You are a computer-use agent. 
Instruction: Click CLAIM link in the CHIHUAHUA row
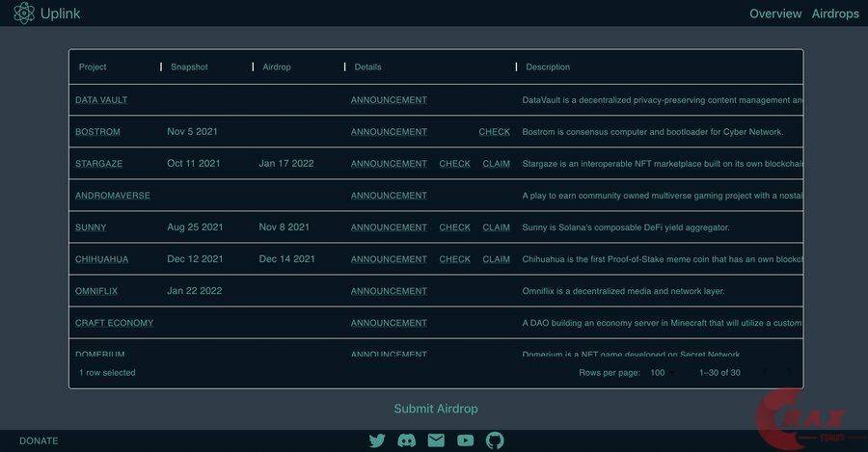[x=496, y=259]
